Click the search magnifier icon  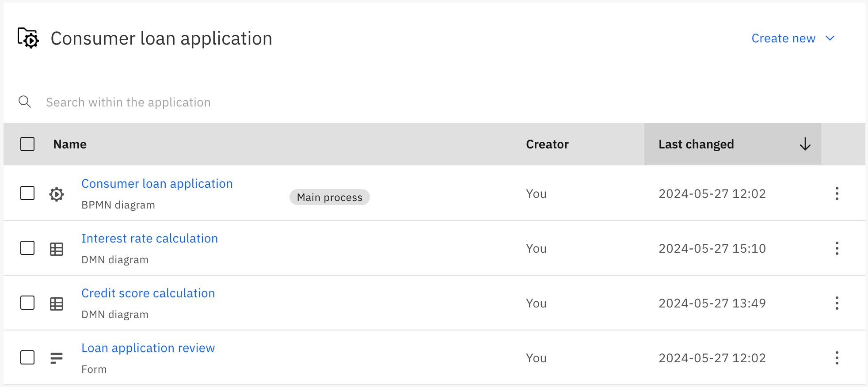coord(25,102)
